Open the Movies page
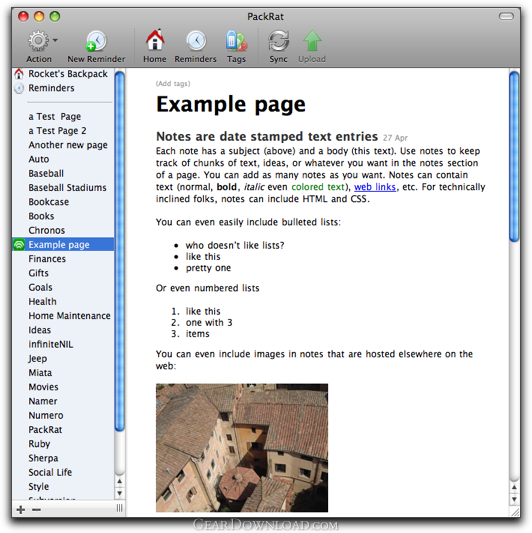This screenshot has height=533, width=532. [43, 387]
